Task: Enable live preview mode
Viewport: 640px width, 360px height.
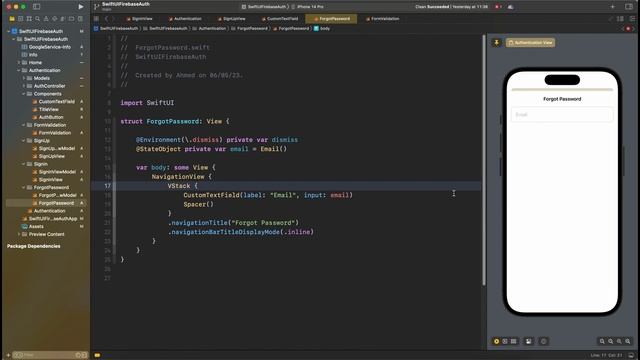Action: (x=496, y=341)
